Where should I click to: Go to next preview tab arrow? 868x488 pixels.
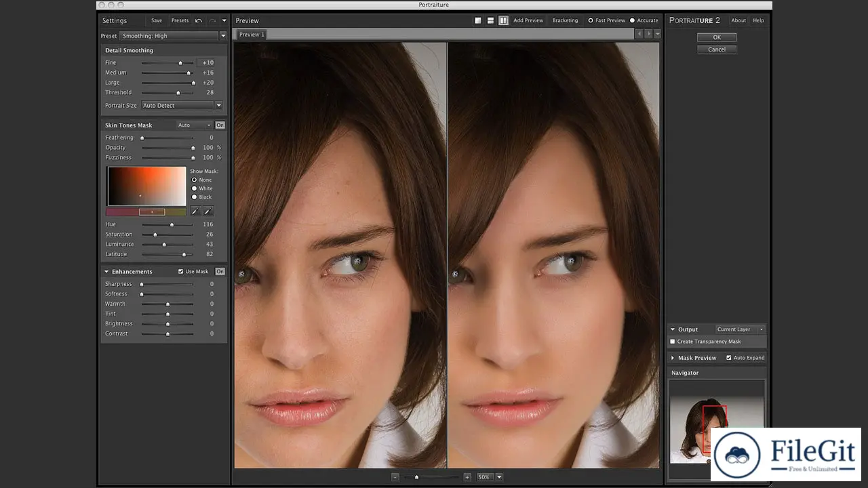point(648,34)
